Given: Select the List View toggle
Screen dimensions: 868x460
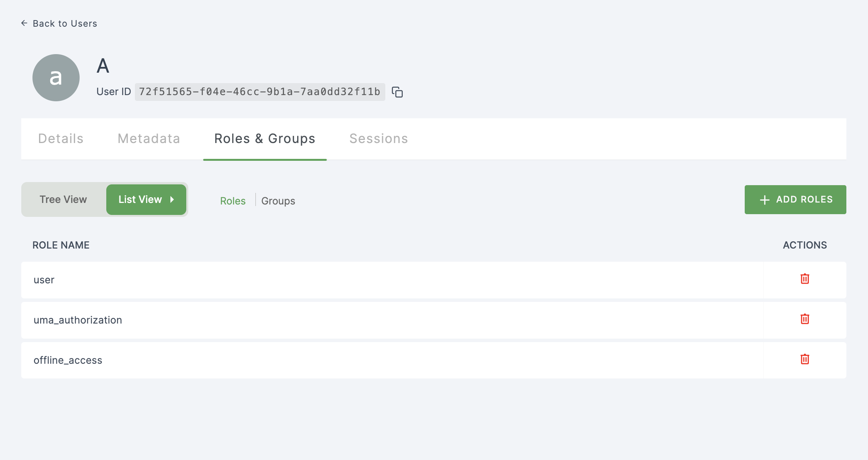Looking at the screenshot, I should tap(146, 199).
